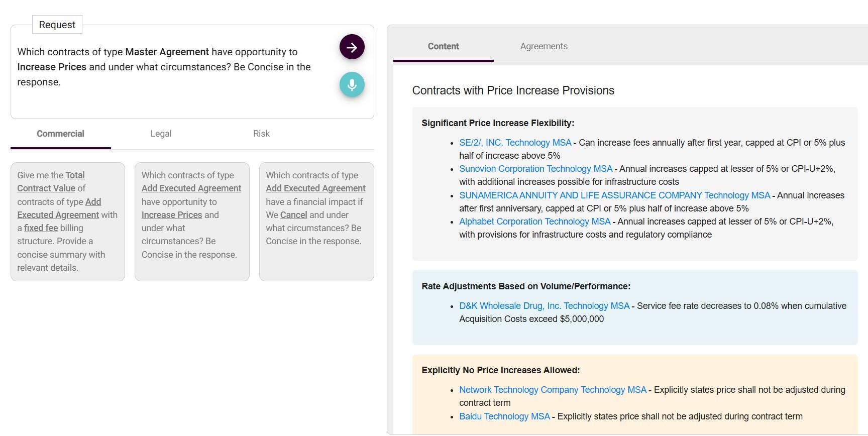Follow the Alphabet Corporation Technology MSA link

point(534,222)
